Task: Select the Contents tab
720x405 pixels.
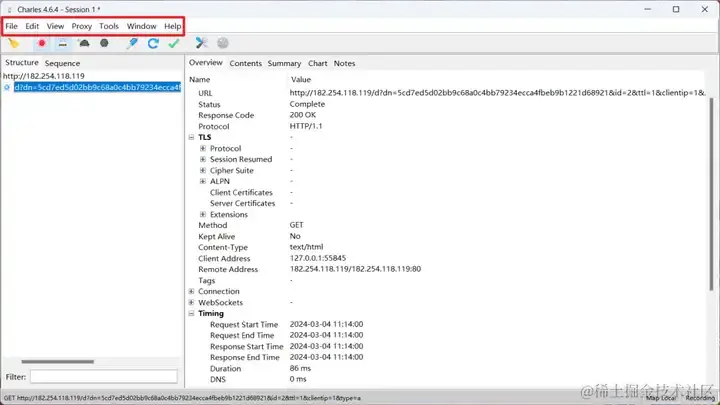Action: pyautogui.click(x=246, y=63)
